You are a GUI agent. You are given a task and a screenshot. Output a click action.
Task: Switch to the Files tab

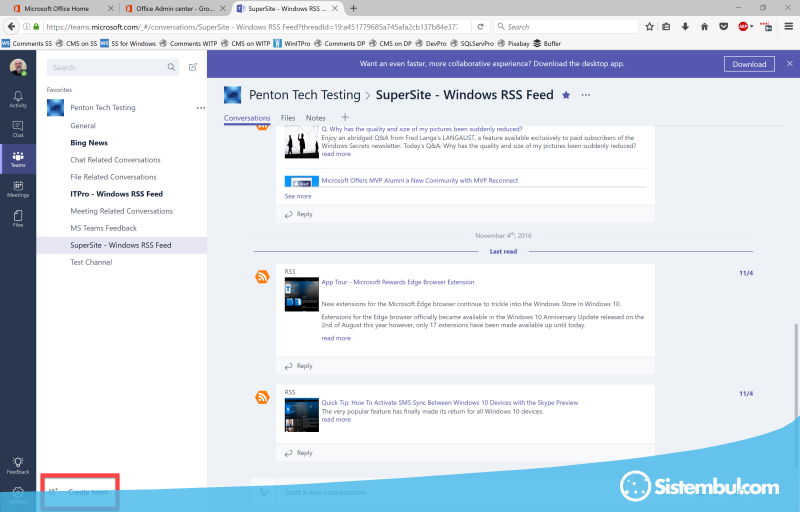288,118
